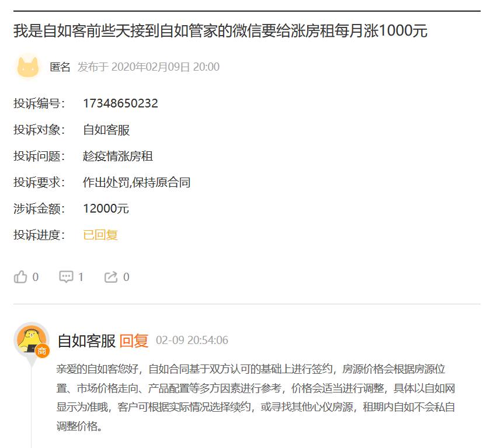Open the 自如客服 merchant avatar

(x=32, y=340)
